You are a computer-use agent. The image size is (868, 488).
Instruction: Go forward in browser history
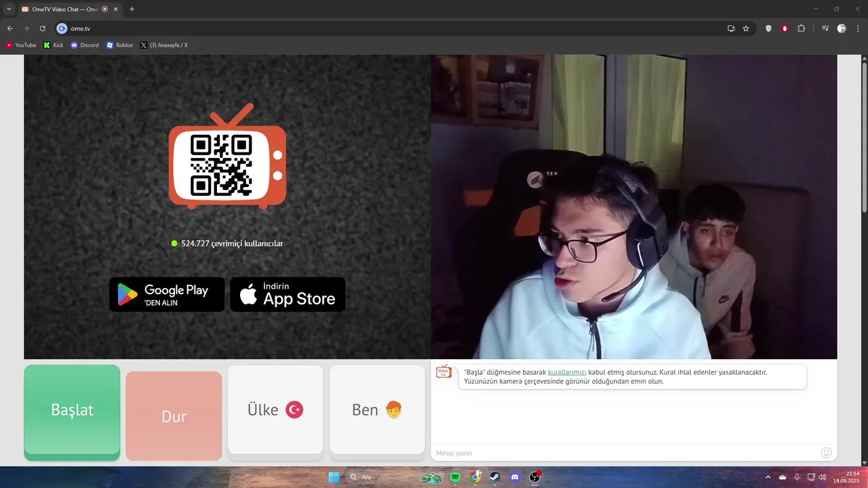click(x=26, y=28)
